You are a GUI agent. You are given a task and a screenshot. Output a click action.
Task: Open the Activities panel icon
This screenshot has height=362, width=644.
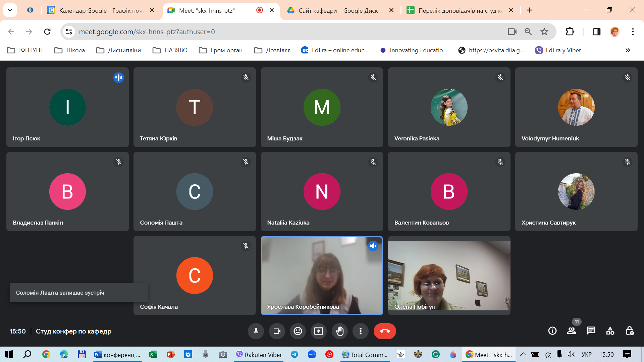(x=610, y=331)
